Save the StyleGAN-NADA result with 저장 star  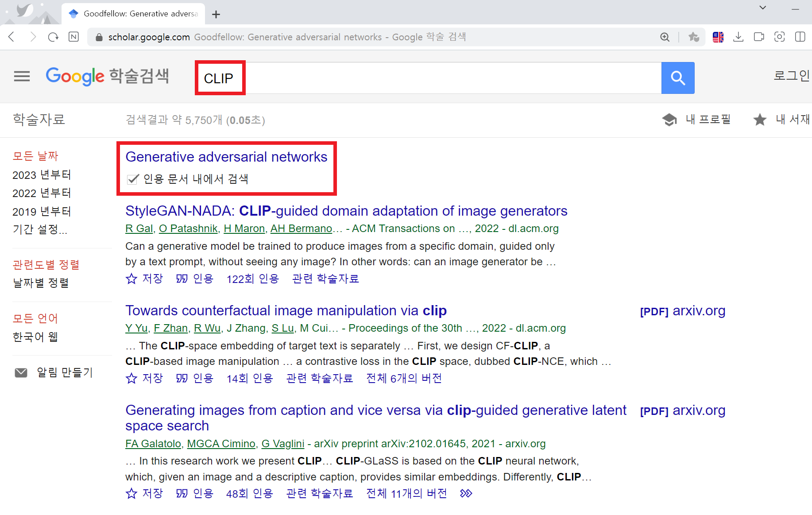point(144,279)
